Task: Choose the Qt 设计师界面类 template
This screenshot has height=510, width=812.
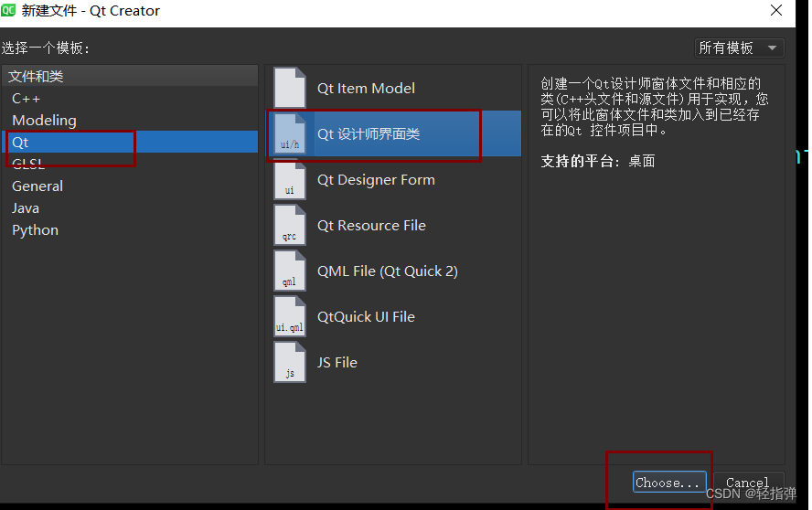Action: click(x=393, y=133)
